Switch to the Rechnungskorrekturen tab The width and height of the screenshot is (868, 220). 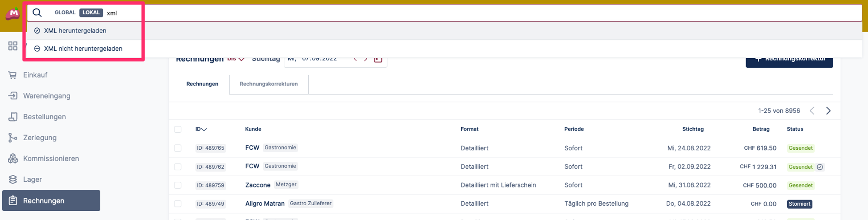pyautogui.click(x=269, y=84)
